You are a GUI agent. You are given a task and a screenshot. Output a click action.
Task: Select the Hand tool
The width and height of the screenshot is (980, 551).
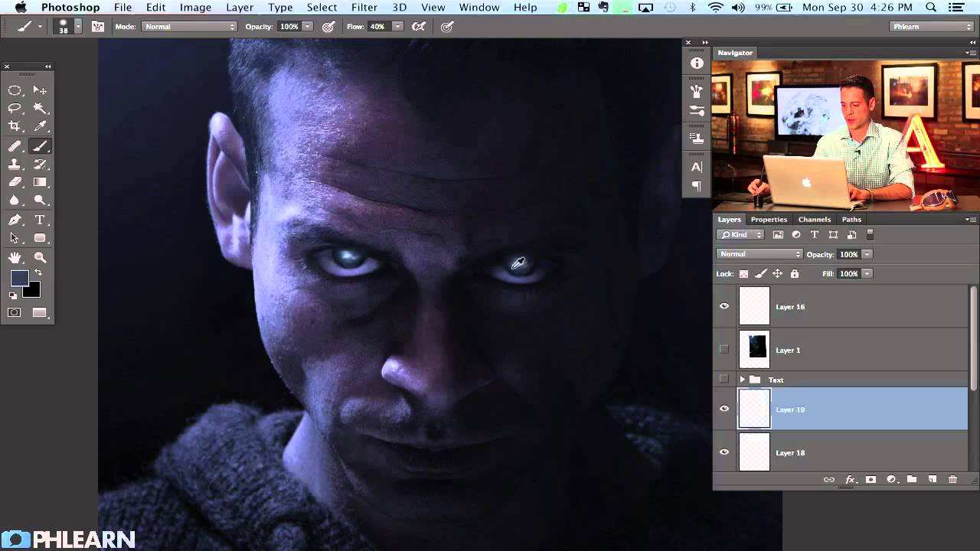tap(15, 258)
